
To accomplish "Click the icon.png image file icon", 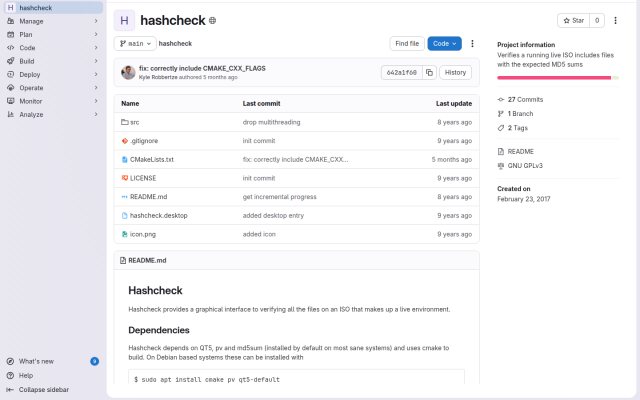I will (x=124, y=234).
